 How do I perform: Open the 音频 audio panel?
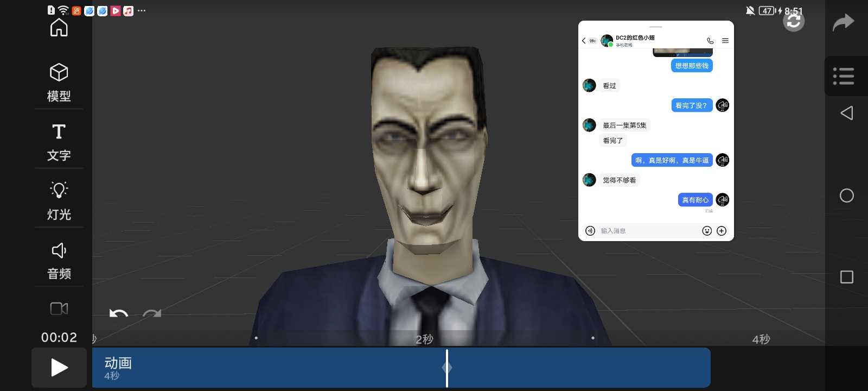59,261
